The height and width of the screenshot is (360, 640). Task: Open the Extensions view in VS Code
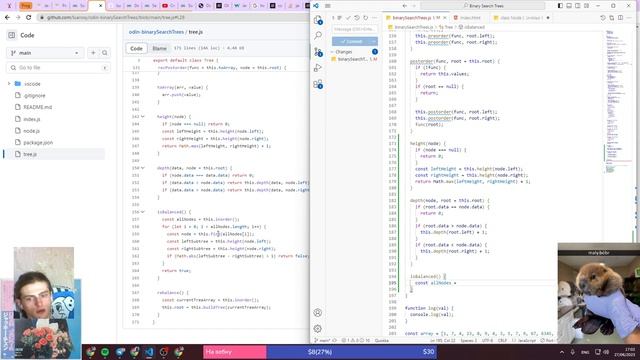318,84
